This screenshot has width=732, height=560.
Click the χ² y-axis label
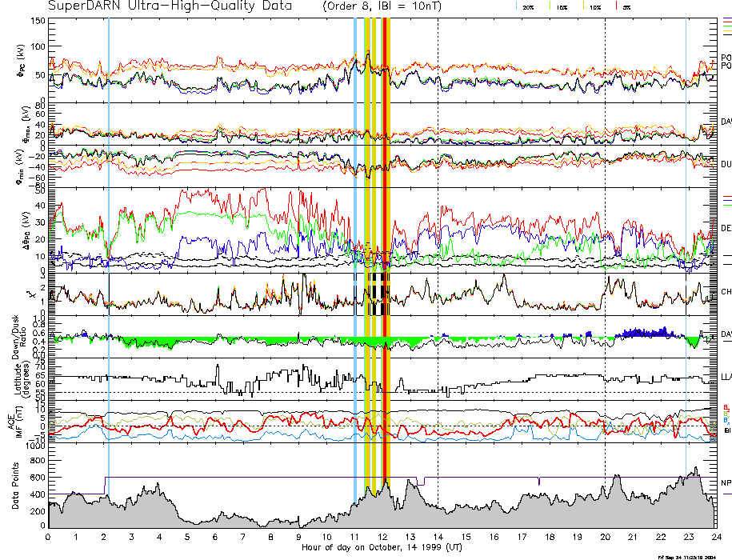click(30, 294)
